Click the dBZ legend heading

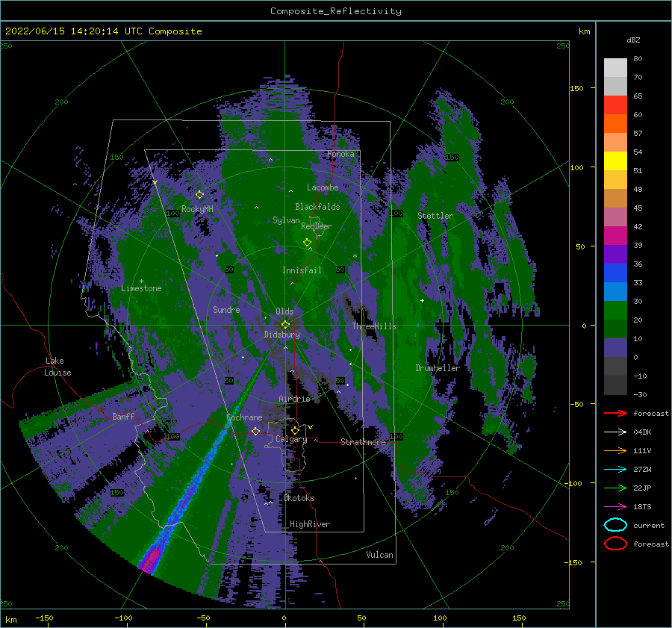coord(633,40)
